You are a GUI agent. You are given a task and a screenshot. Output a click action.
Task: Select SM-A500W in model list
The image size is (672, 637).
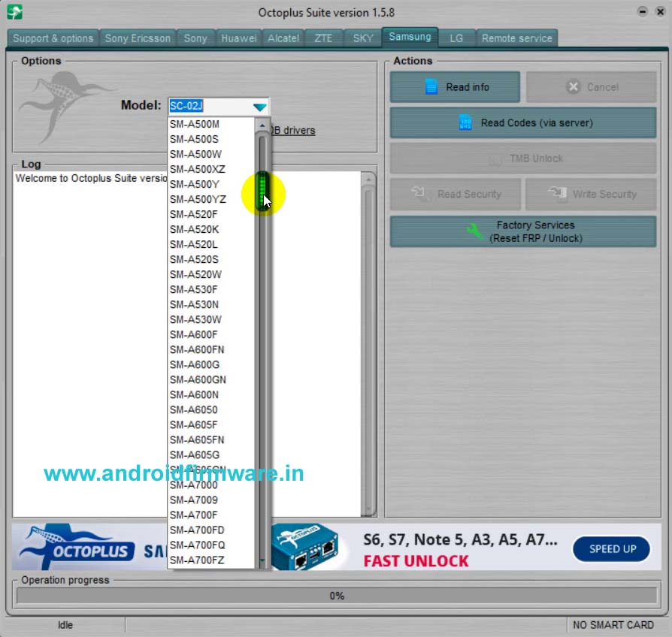coord(211,154)
